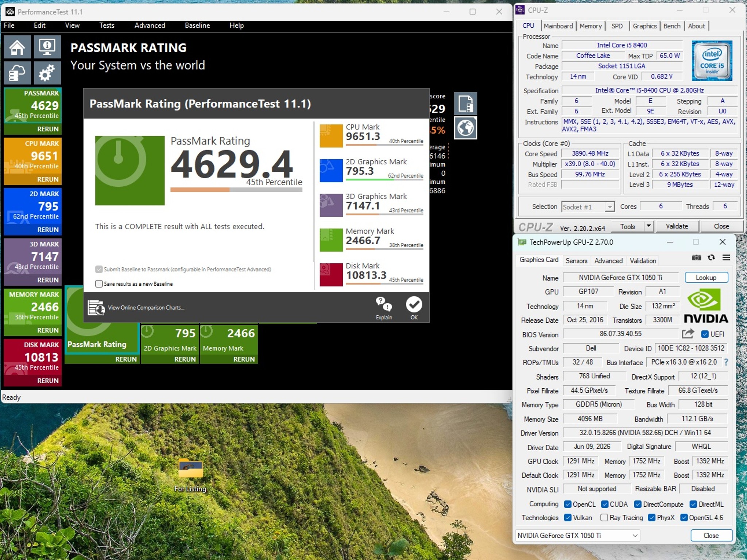Open the PerformanceTest home screen icon
This screenshot has width=747, height=560.
point(17,47)
